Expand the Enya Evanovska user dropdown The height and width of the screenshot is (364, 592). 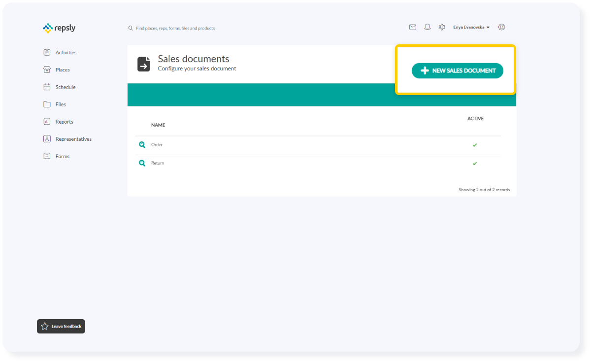tap(471, 28)
